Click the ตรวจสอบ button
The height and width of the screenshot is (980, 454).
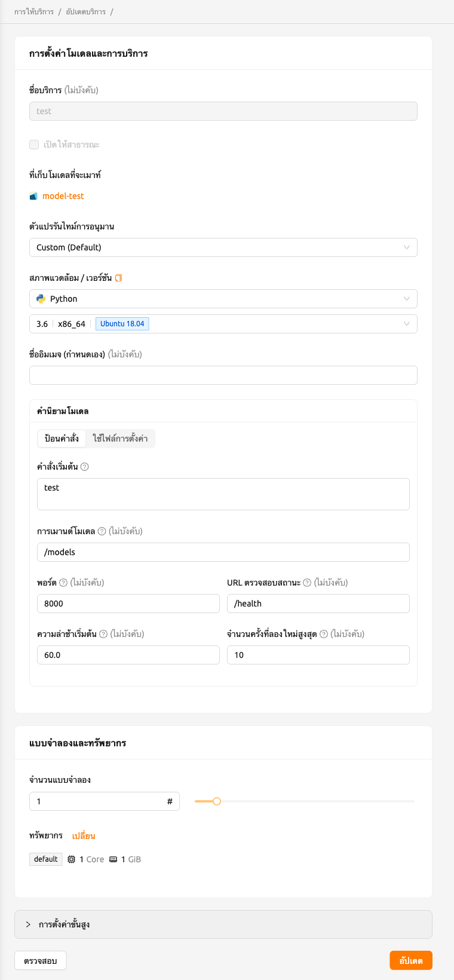tap(41, 960)
